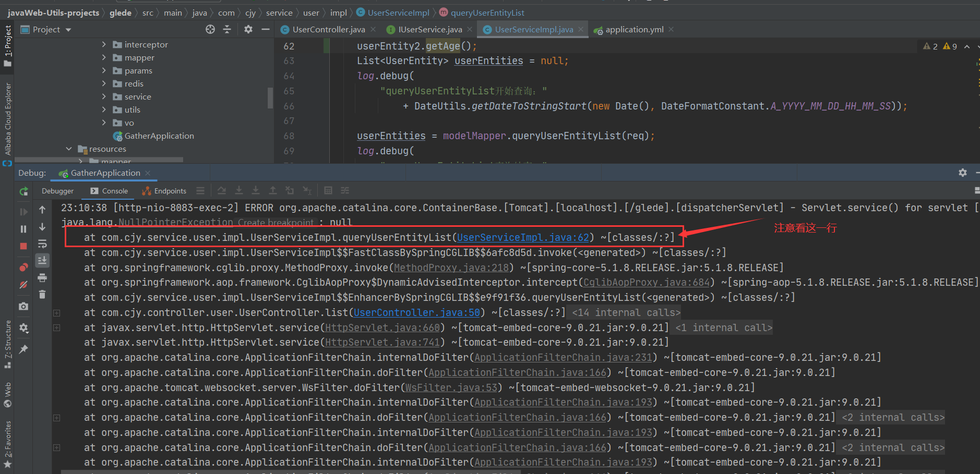Open debug settings gear in left sidebar
Image resolution: width=980 pixels, height=474 pixels.
(23, 328)
